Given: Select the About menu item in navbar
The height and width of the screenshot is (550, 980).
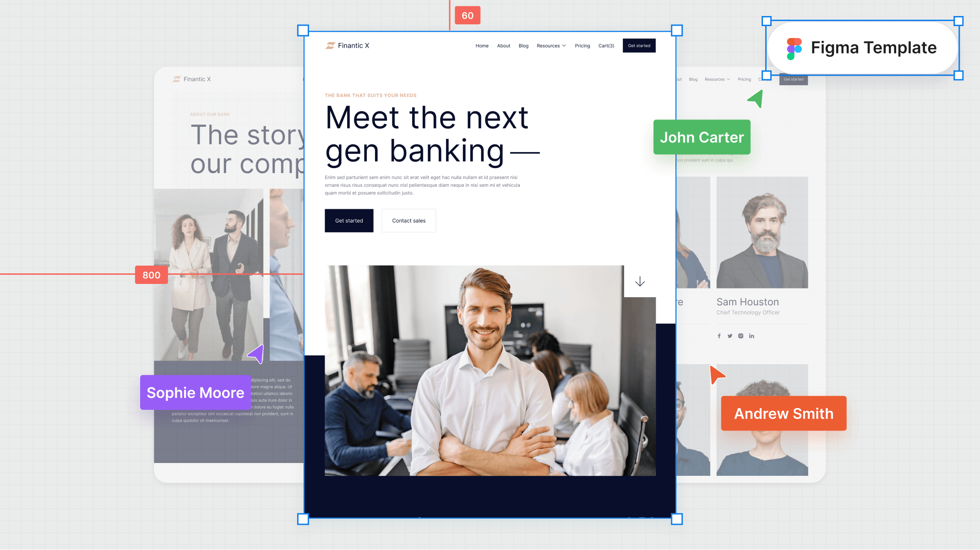Looking at the screenshot, I should coord(503,45).
